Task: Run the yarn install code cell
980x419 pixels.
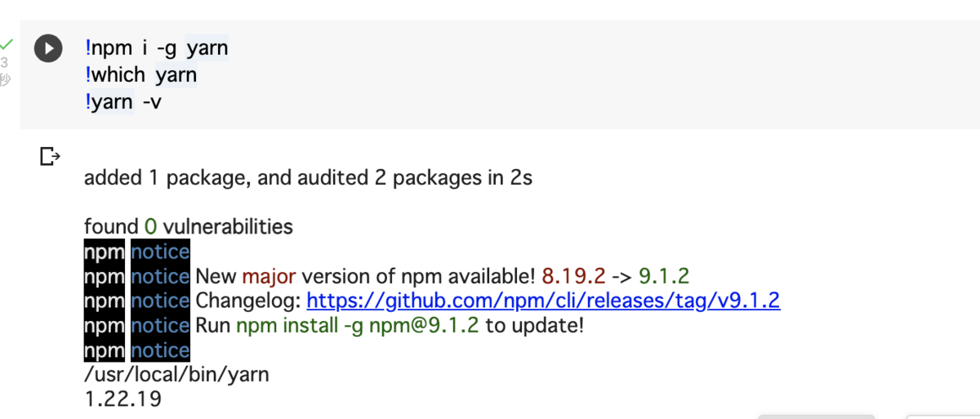Action: pyautogui.click(x=48, y=48)
